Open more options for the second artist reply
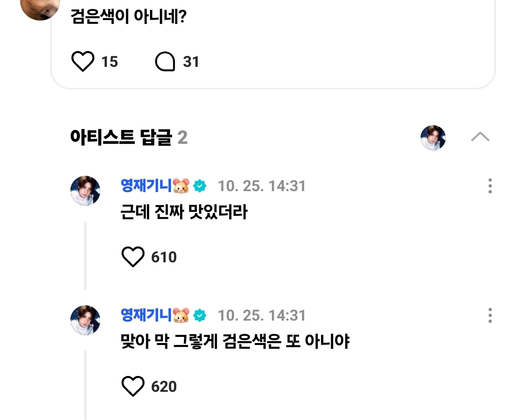Image resolution: width=516 pixels, height=420 pixels. (x=490, y=316)
